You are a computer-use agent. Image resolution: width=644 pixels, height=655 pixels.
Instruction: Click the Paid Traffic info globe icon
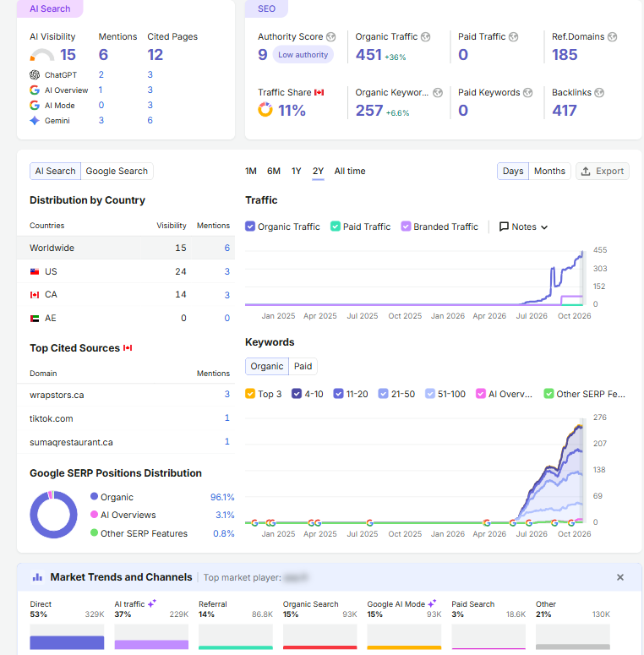(x=513, y=36)
